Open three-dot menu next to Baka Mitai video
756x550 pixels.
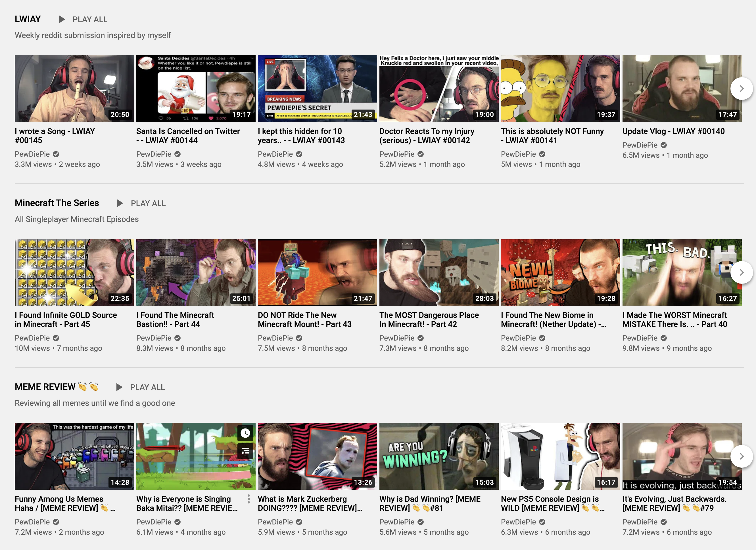click(249, 499)
